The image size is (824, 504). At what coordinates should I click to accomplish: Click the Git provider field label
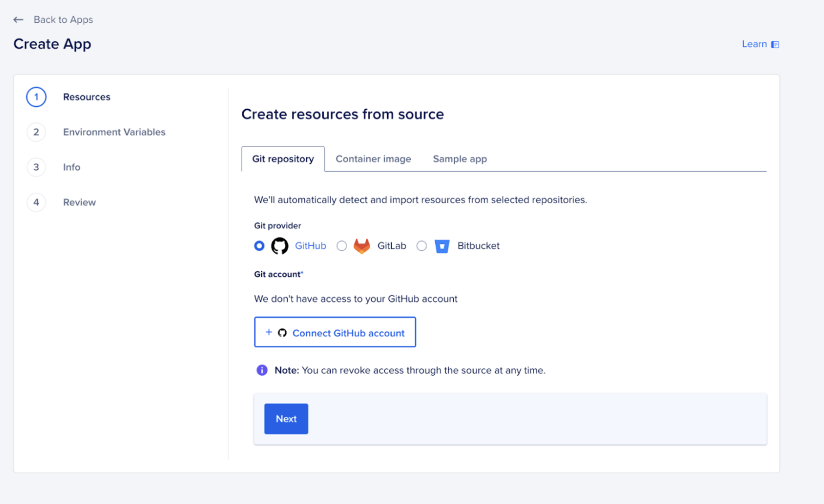277,226
